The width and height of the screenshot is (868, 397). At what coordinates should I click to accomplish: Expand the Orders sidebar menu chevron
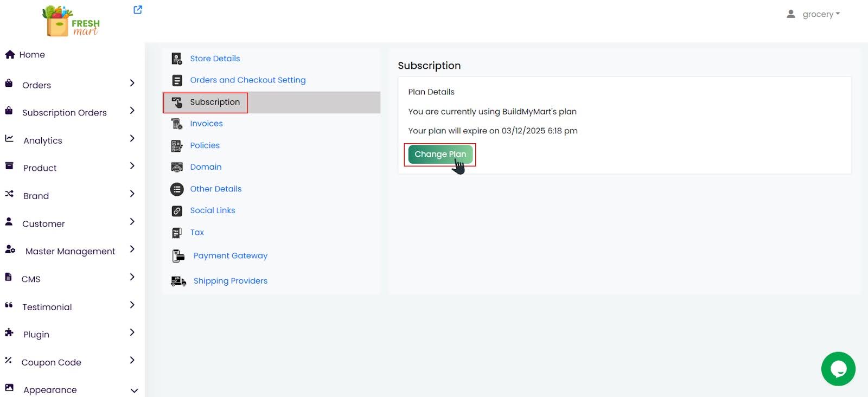[132, 83]
